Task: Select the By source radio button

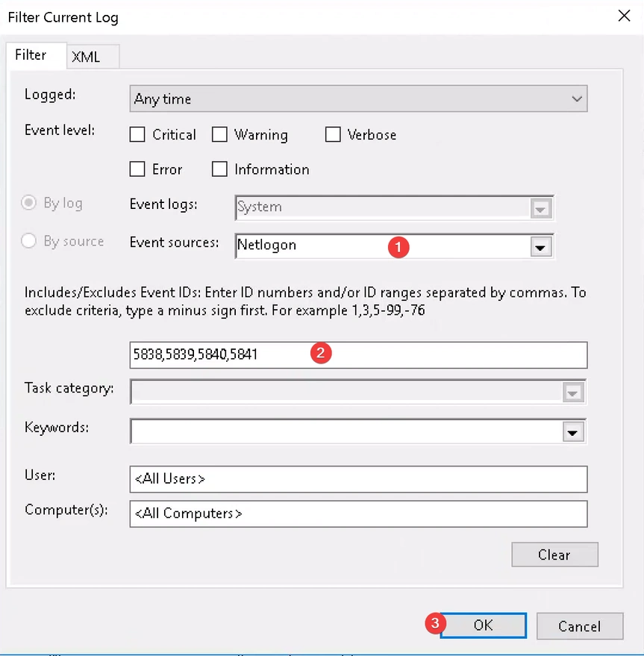Action: [x=29, y=241]
